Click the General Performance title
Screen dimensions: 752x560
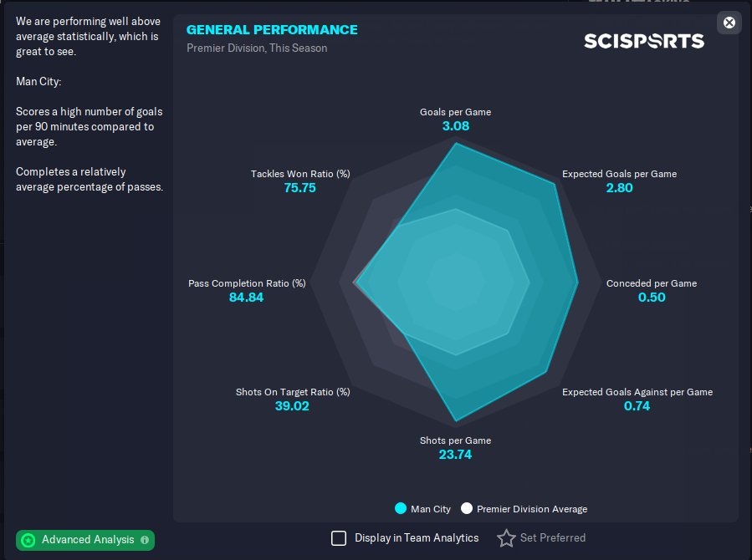point(272,30)
